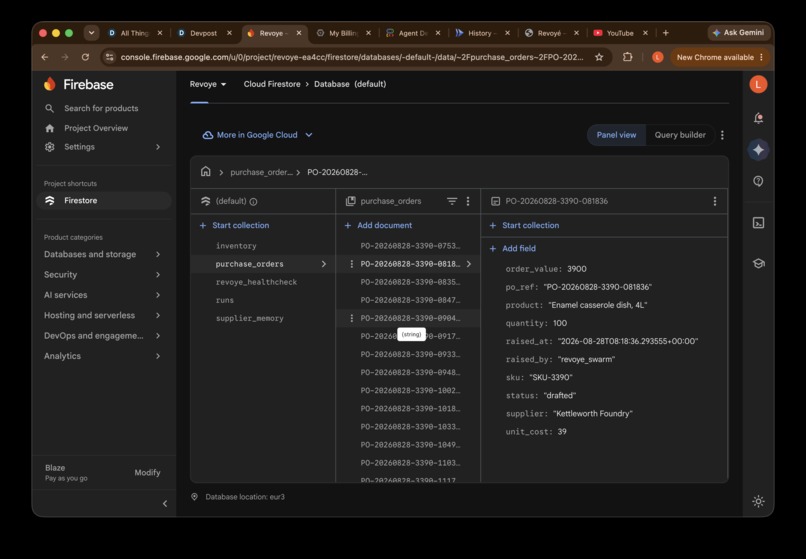
Task: Click the user avatar L in Firebase
Action: click(x=758, y=84)
